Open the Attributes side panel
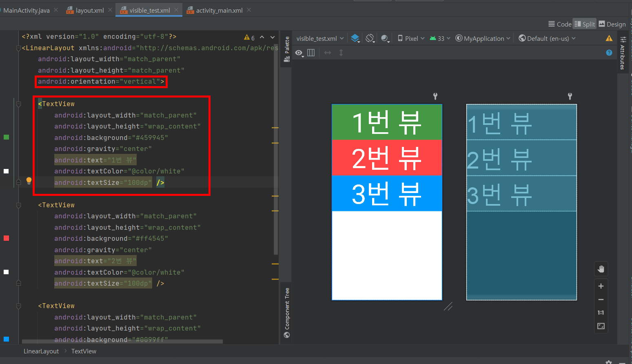Image resolution: width=632 pixels, height=364 pixels. [x=623, y=53]
